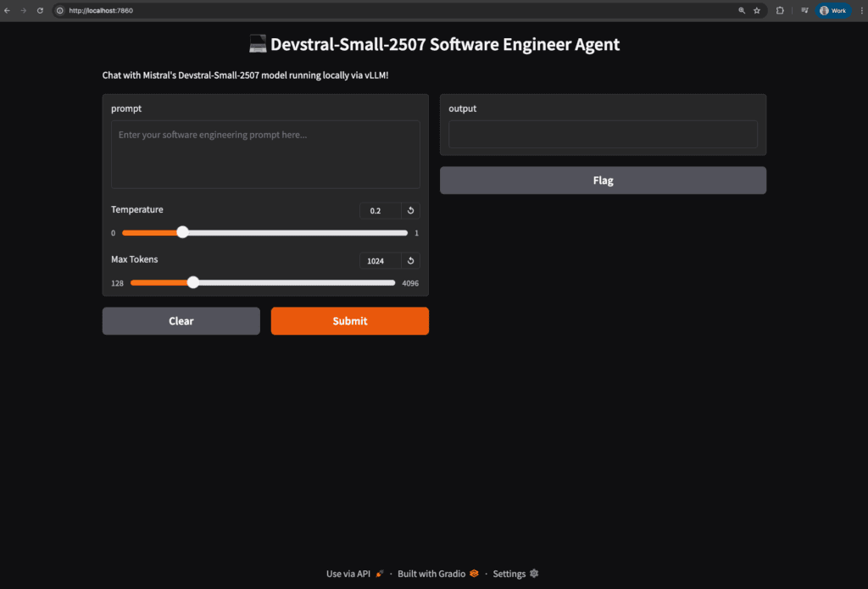Click the Temperature label
This screenshot has height=589, width=868.
click(137, 209)
